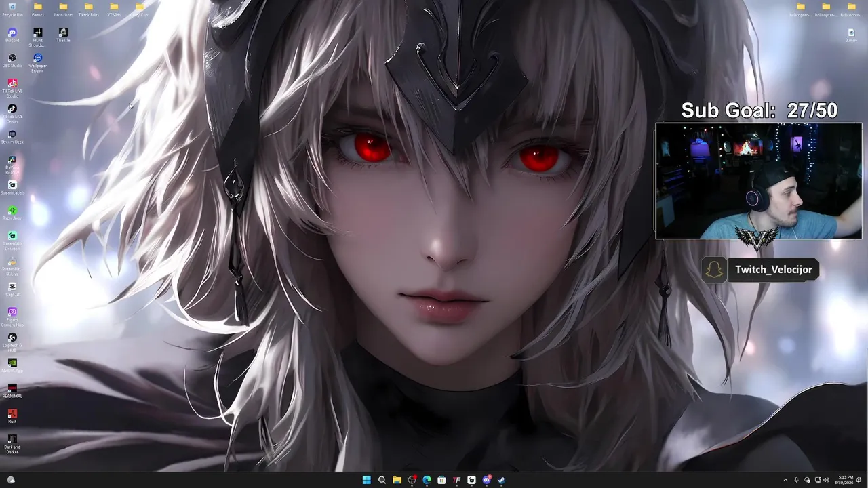Image resolution: width=868 pixels, height=488 pixels.
Task: Open Steam from the taskbar
Action: tap(501, 480)
